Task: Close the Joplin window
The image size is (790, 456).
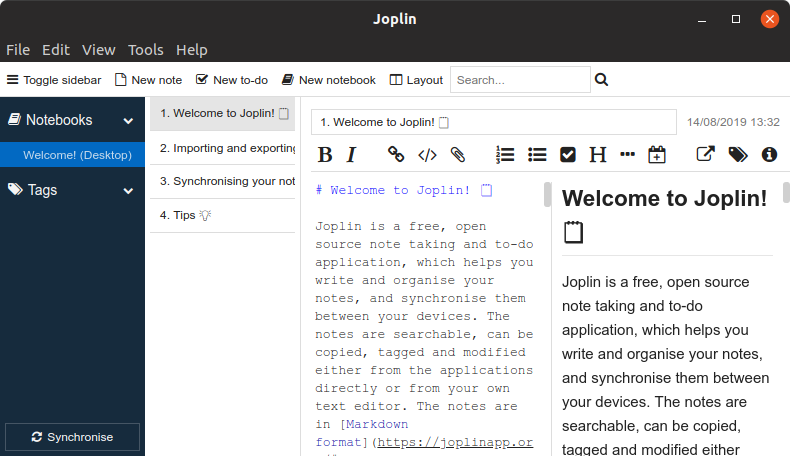Action: pyautogui.click(x=770, y=19)
